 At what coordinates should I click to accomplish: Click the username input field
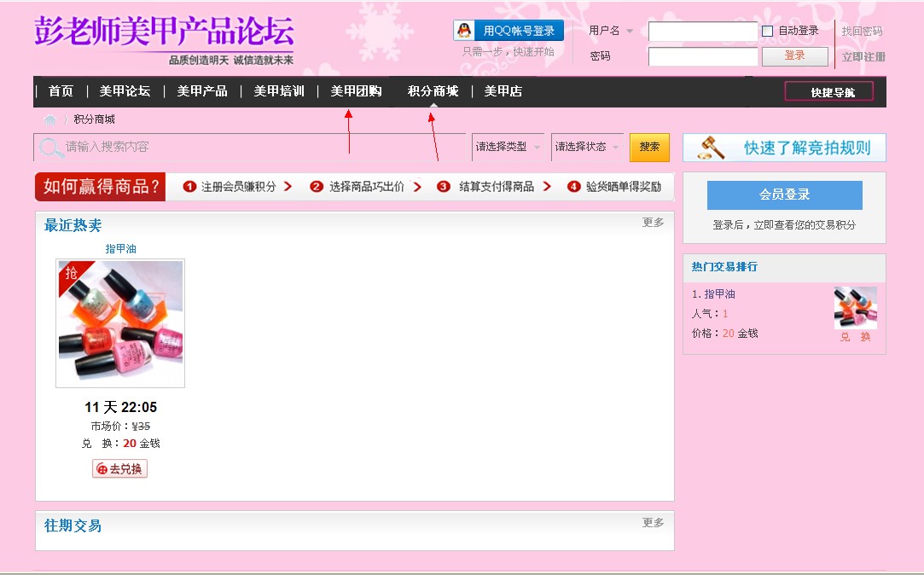tap(702, 32)
